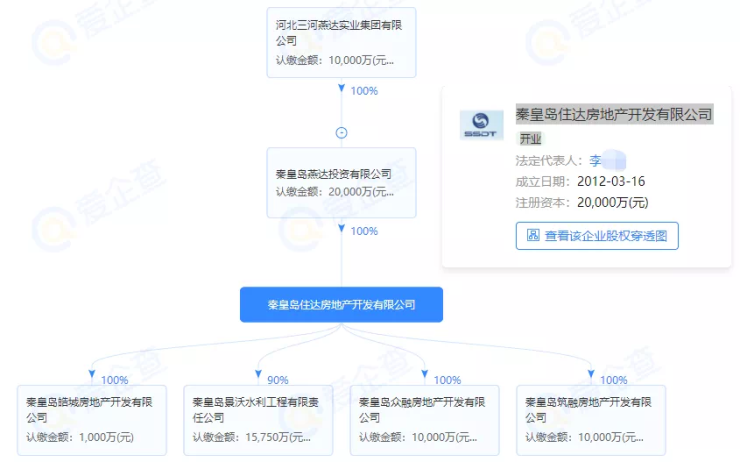Select 秦皇岛燕达投资有限公司 node
Screen dimensions: 740x462
tap(341, 183)
